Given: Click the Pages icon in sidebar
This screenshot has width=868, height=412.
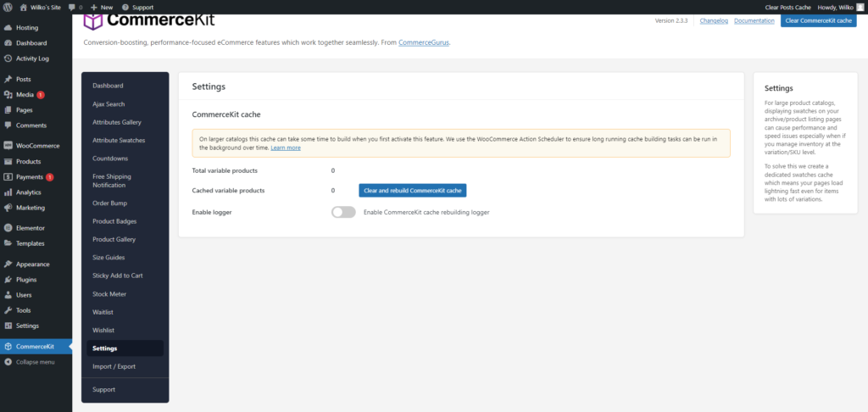Looking at the screenshot, I should pos(8,110).
